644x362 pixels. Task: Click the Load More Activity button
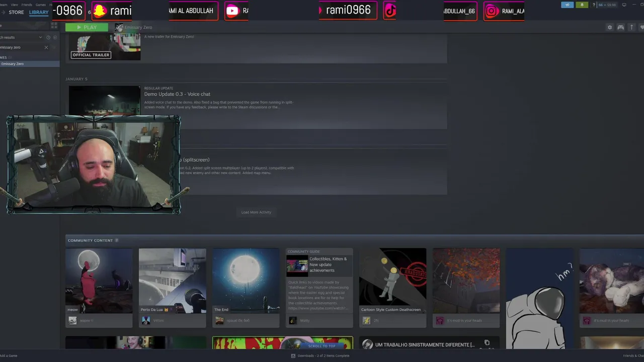(x=256, y=212)
